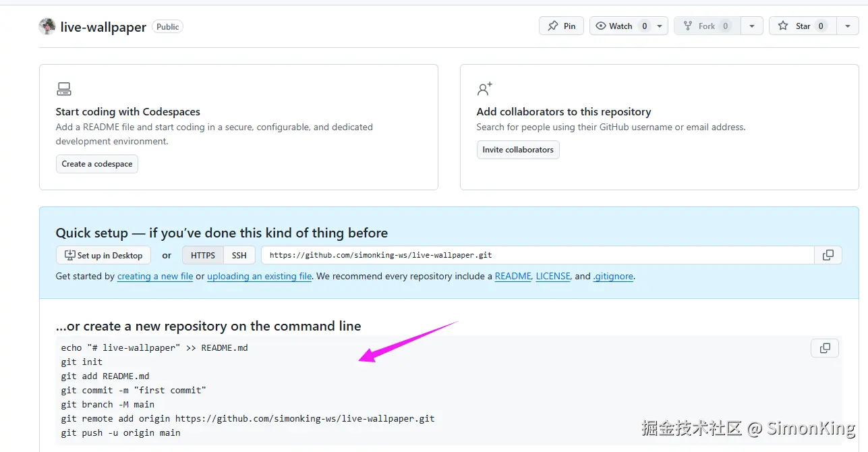Click Create a codespace button
Viewport: 868px width, 452px height.
97,164
